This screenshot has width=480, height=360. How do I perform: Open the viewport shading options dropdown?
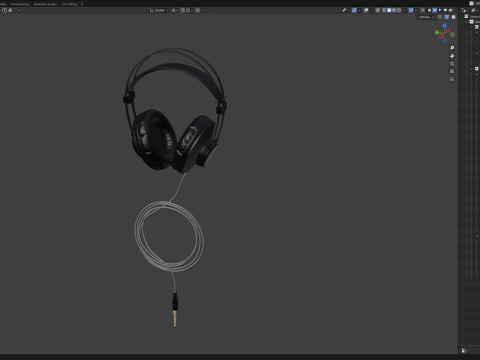(x=404, y=10)
